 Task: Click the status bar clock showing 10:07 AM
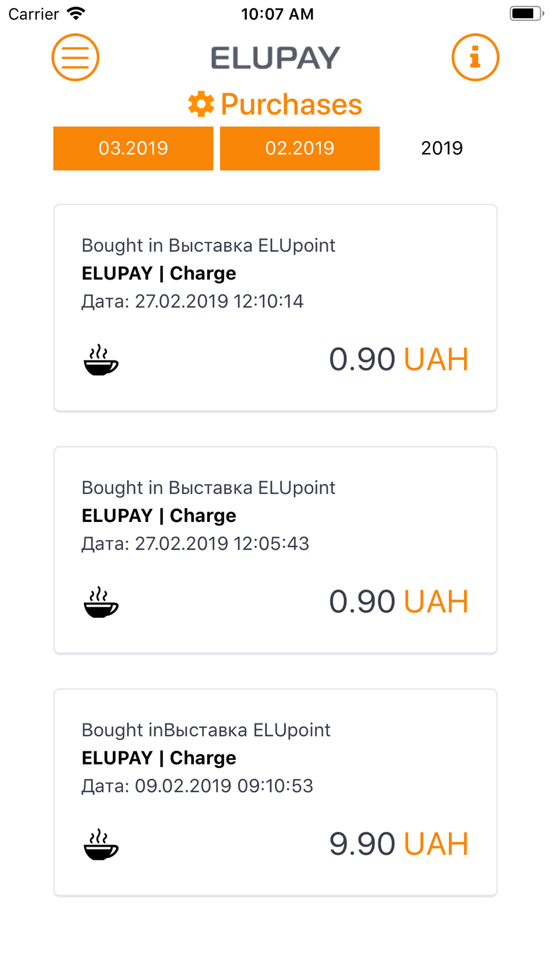tap(277, 14)
